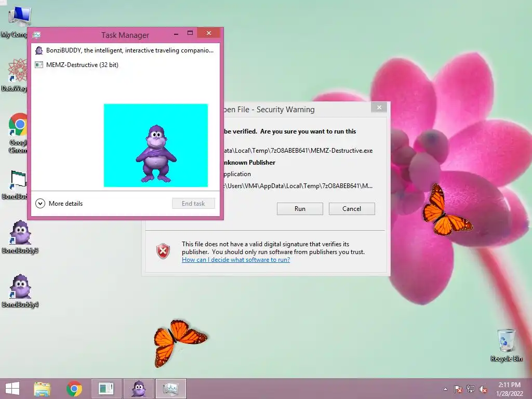Click BonziBUDDY process icon in Task Manager
The height and width of the screenshot is (399, 532).
pos(39,50)
